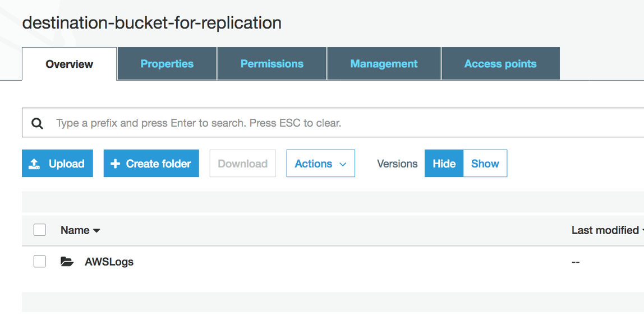Click the upload arrow icon on Upload button
This screenshot has height=330, width=644.
pyautogui.click(x=34, y=163)
